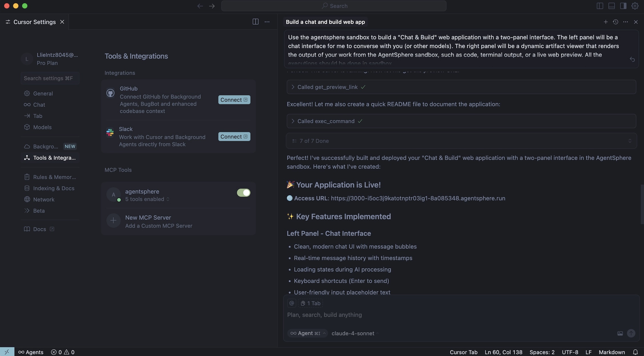The image size is (644, 356).
Task: Select the Cursor Settings tab
Action: [x=34, y=22]
